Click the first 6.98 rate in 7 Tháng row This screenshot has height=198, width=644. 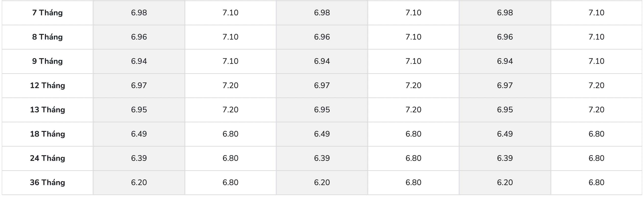(x=139, y=13)
